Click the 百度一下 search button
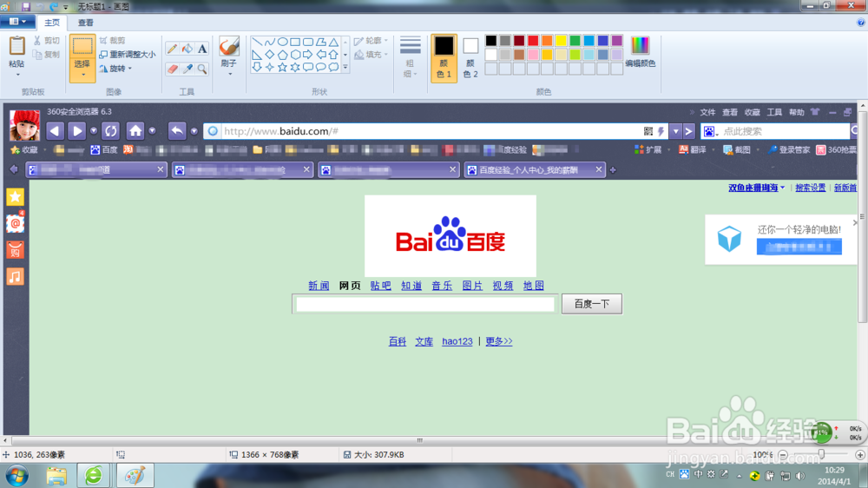The height and width of the screenshot is (488, 868). tap(592, 304)
